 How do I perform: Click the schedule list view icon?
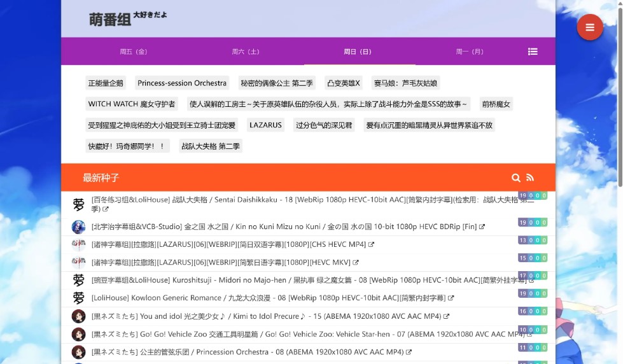point(533,52)
